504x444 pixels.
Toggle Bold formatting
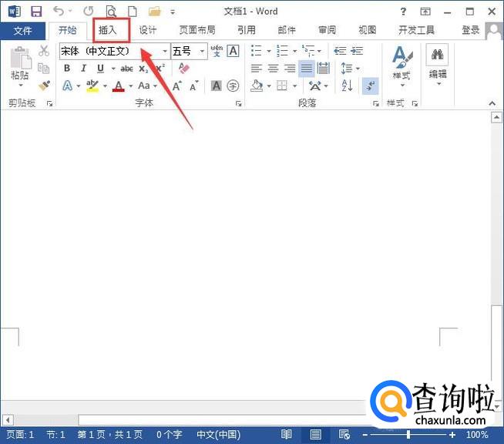67,68
